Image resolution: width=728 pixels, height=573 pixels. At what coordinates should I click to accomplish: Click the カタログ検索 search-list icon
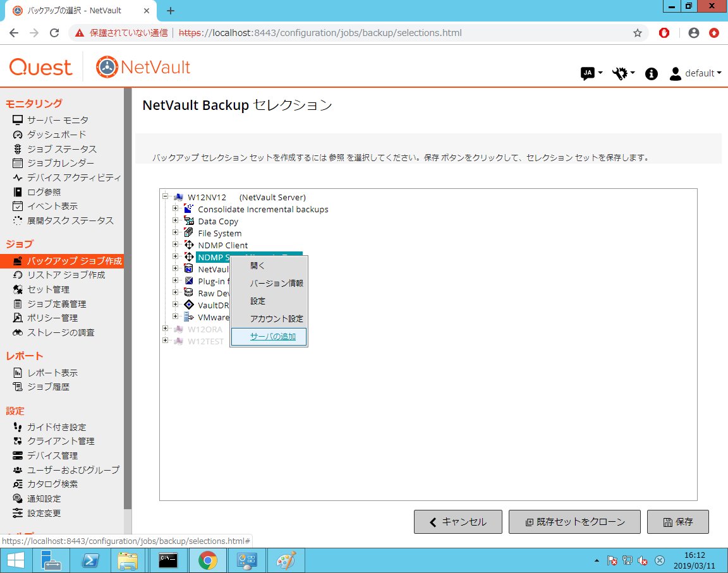(x=18, y=484)
